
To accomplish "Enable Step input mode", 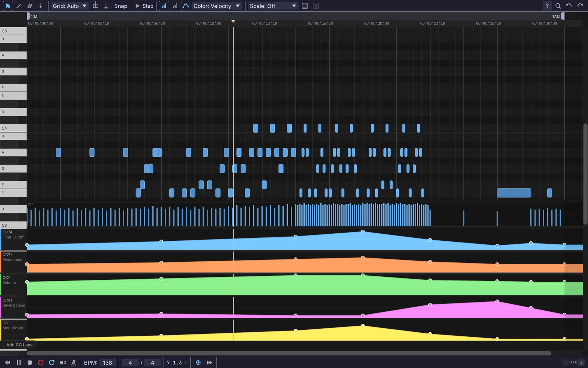I will click(144, 6).
